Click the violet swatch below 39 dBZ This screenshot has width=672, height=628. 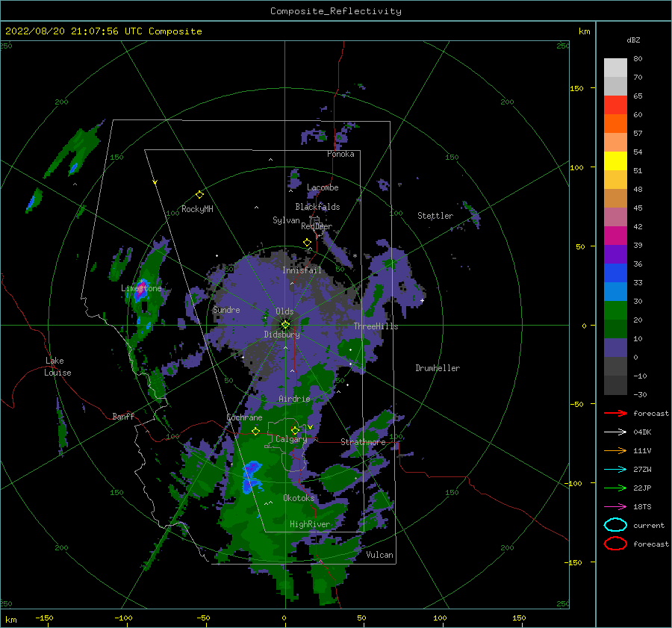[x=615, y=254]
